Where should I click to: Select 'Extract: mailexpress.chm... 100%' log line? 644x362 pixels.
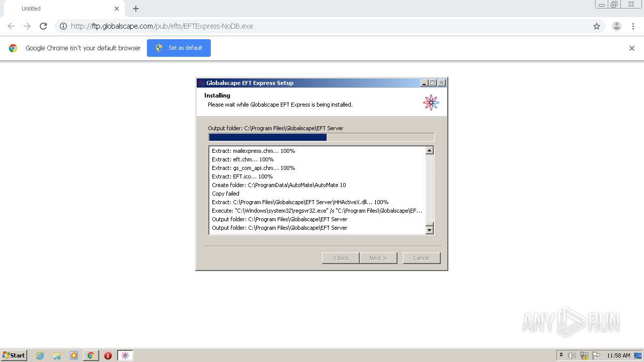coord(253,151)
